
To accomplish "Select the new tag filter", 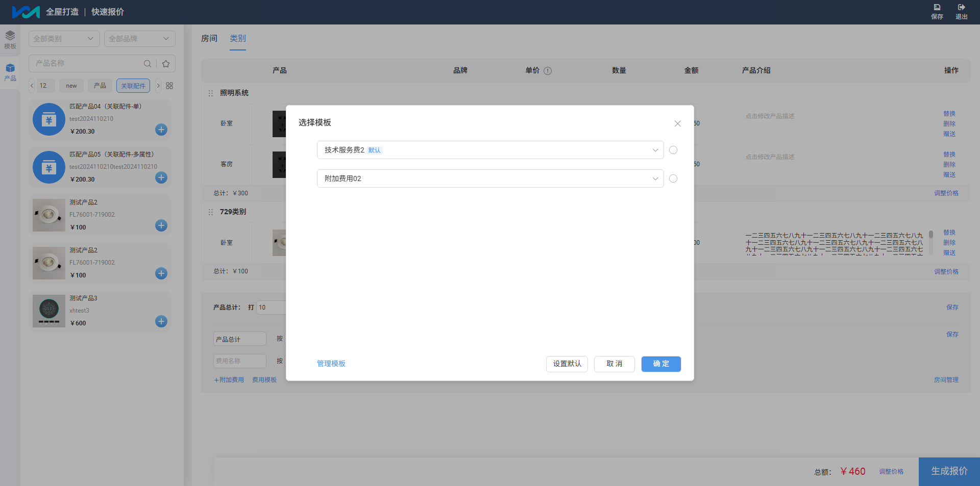I will pos(71,86).
